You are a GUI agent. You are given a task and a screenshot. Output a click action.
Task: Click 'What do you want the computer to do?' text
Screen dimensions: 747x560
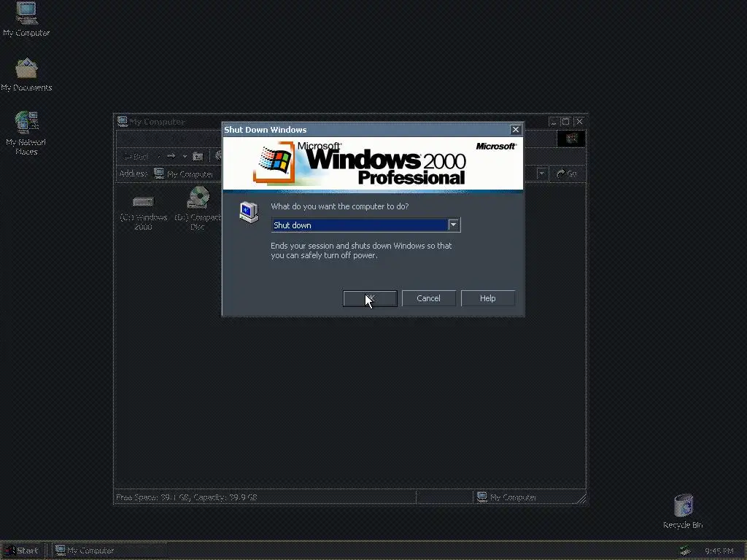[340, 206]
